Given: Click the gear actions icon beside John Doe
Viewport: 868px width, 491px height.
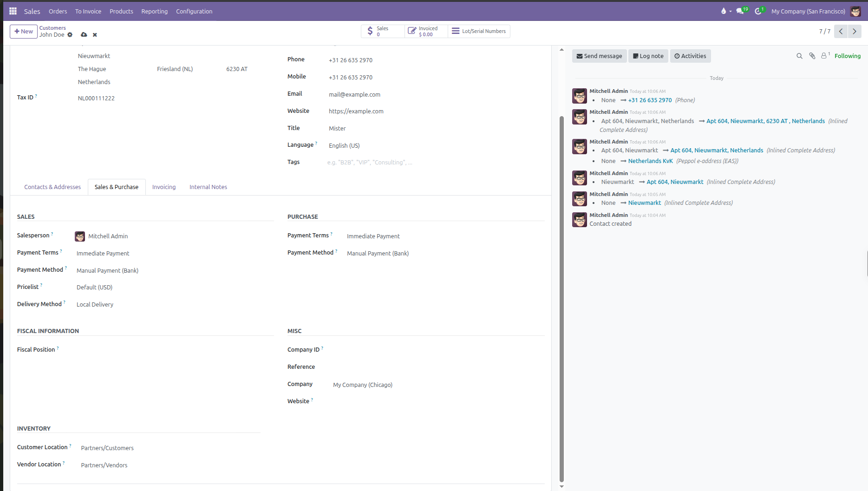Looking at the screenshot, I should [70, 35].
